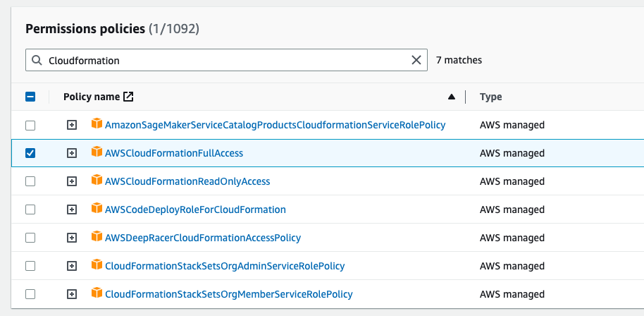The image size is (644, 316).
Task: Expand the AWSDeepRacerCloudFormationAccessPolicy row details
Action: [72, 238]
